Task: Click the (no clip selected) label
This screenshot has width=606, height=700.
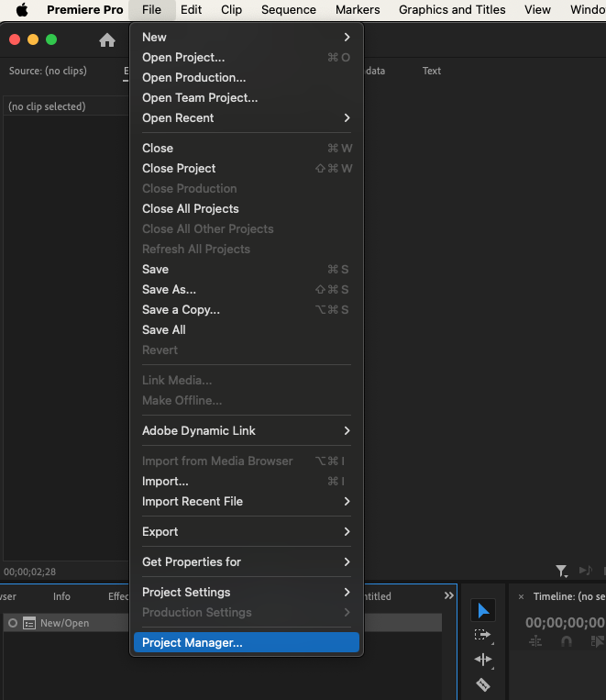Action: [x=47, y=106]
